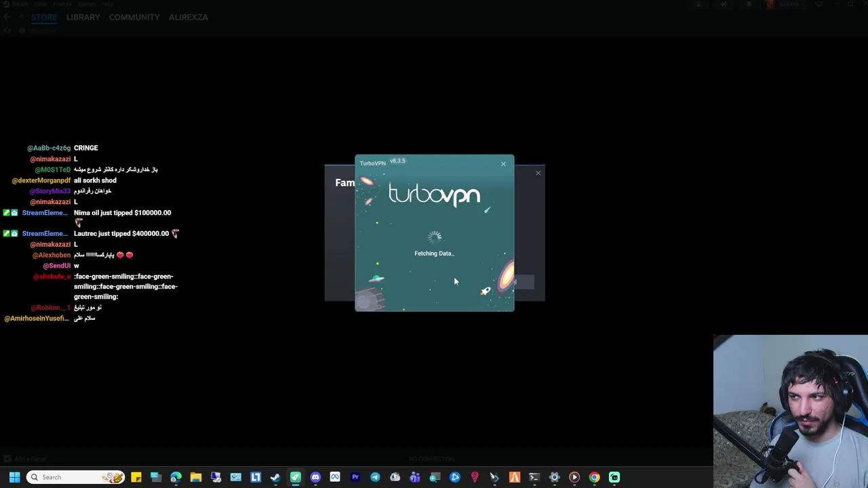Click chat message 'all sorkh shod'
Viewport: 868px width, 488px height.
[x=95, y=180]
